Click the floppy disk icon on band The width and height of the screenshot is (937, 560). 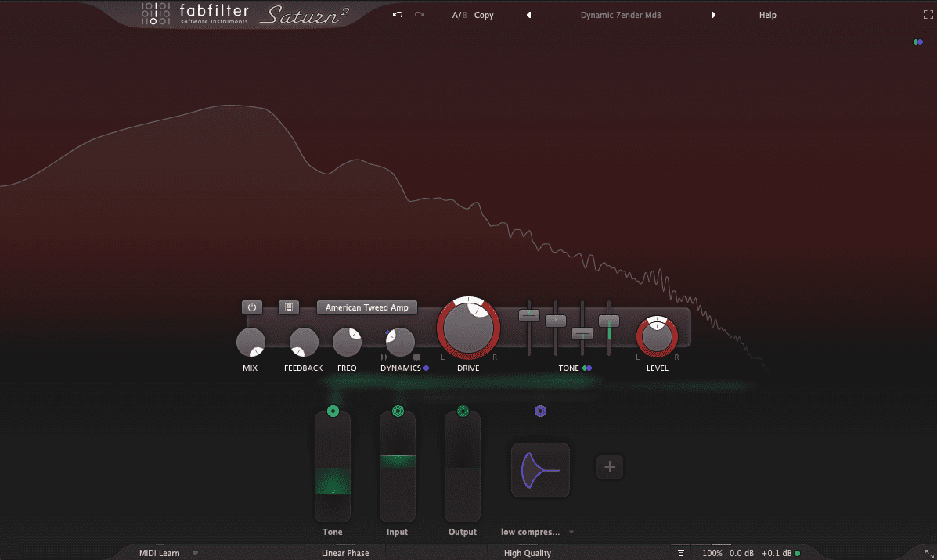(289, 307)
